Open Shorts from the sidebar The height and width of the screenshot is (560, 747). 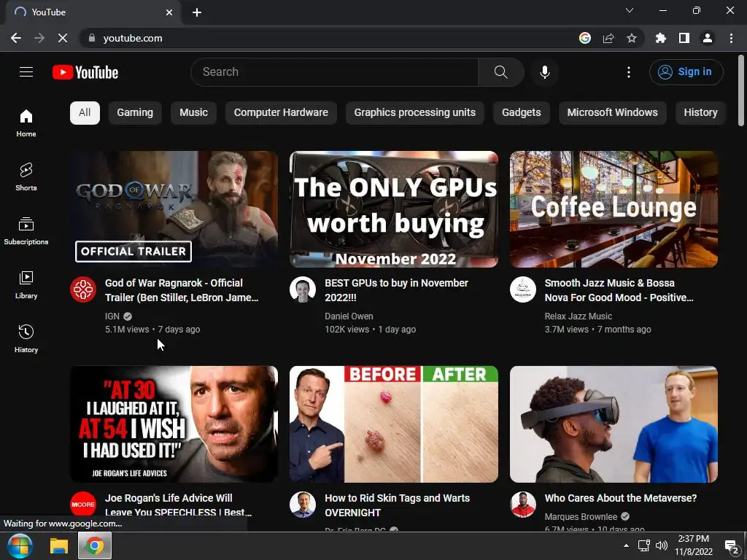26,176
